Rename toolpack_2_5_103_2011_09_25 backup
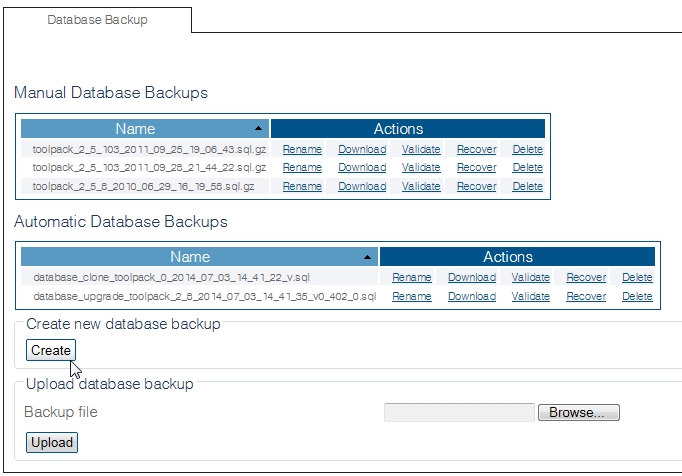 coord(302,150)
